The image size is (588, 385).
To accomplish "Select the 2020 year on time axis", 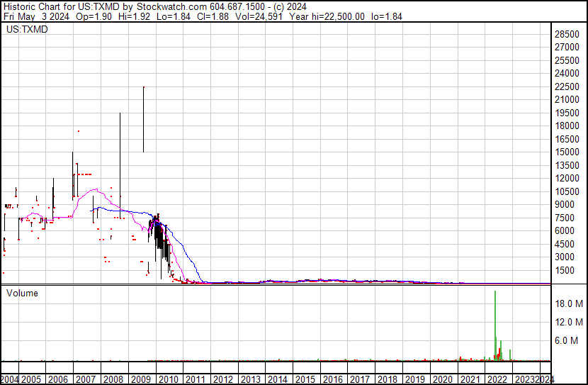I will click(x=442, y=379).
